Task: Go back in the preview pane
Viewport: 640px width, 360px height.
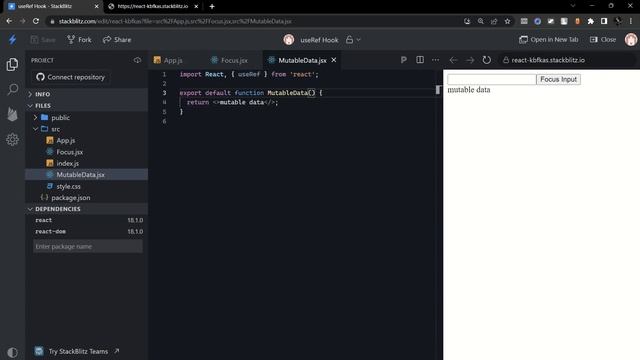Action: point(453,60)
